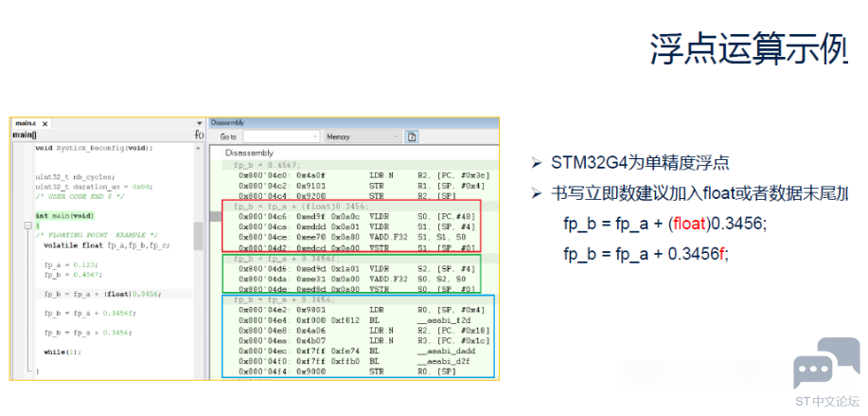Click the source editor vertical scrollbar thumb
868x416 pixels.
198,237
